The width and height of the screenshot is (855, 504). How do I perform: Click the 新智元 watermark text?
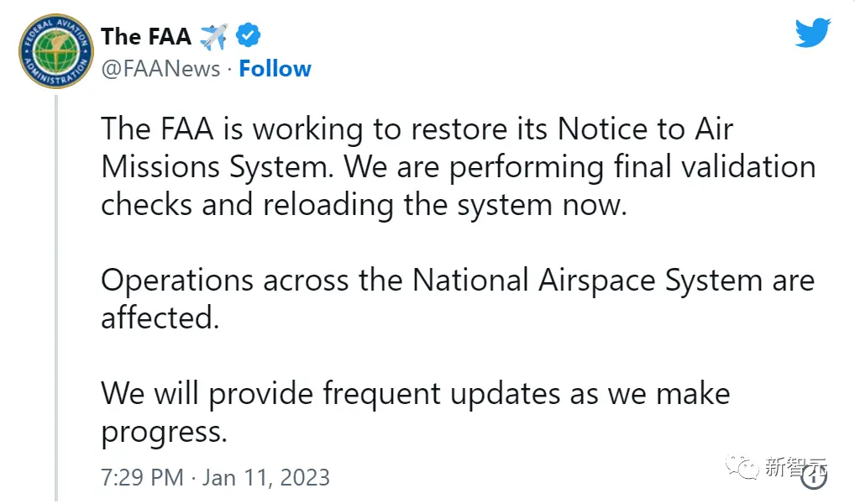[x=795, y=466]
